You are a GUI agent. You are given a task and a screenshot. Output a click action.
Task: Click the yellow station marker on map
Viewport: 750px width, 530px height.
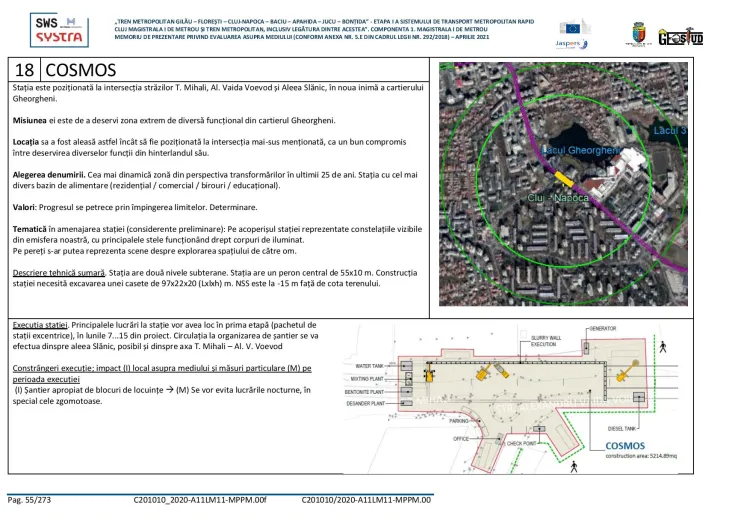click(x=567, y=178)
